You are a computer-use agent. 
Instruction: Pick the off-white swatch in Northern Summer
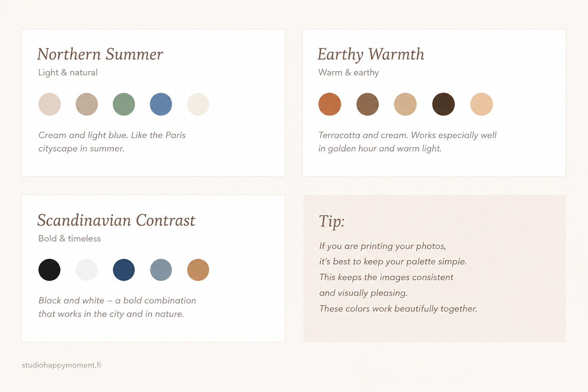tap(198, 104)
